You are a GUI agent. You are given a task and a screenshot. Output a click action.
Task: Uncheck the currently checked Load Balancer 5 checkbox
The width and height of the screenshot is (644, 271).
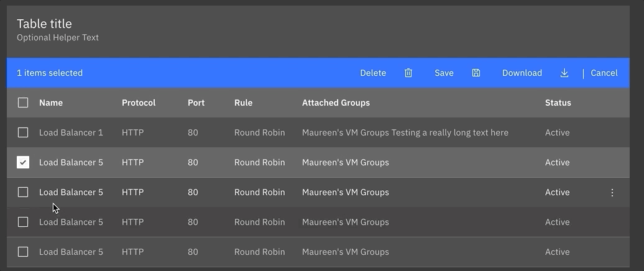[23, 162]
